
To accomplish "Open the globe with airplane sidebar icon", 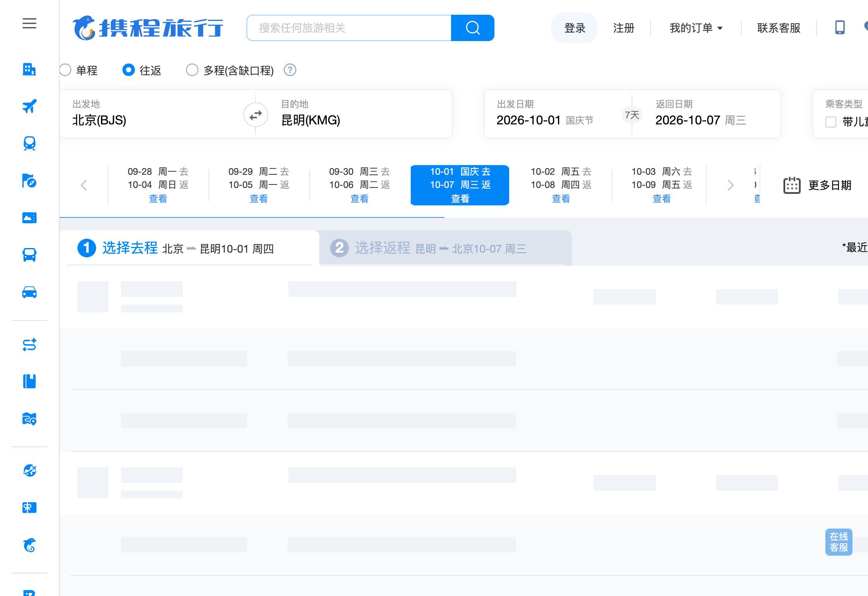I will click(29, 470).
